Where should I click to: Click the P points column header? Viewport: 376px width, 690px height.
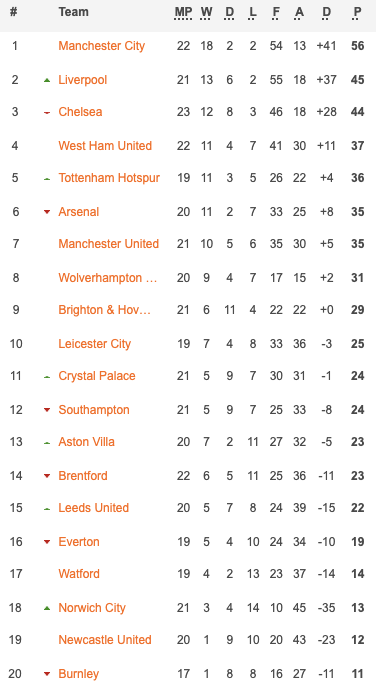point(357,12)
